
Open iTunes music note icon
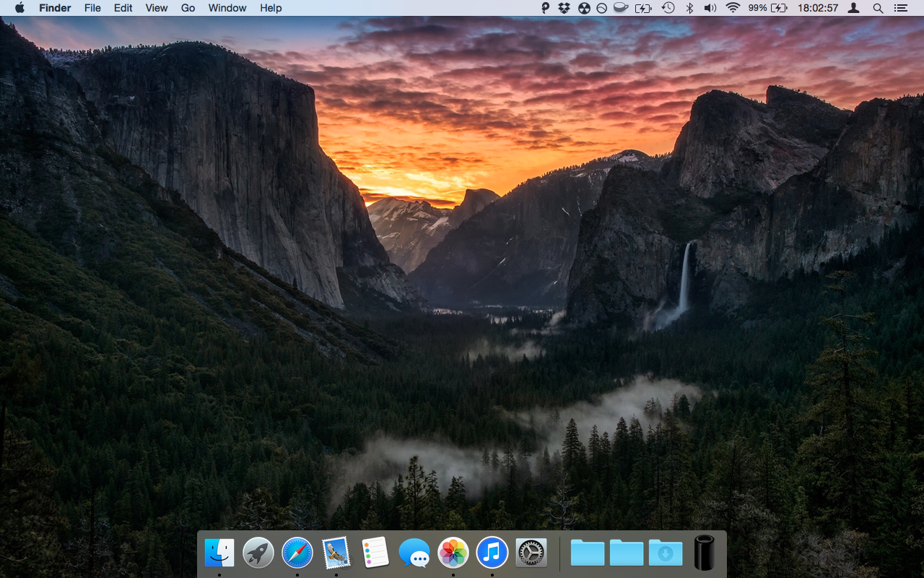pos(492,553)
